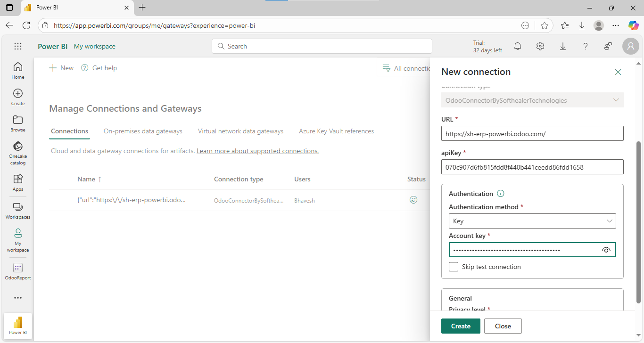Click the Connection type column header
644x343 pixels.
[x=239, y=179]
